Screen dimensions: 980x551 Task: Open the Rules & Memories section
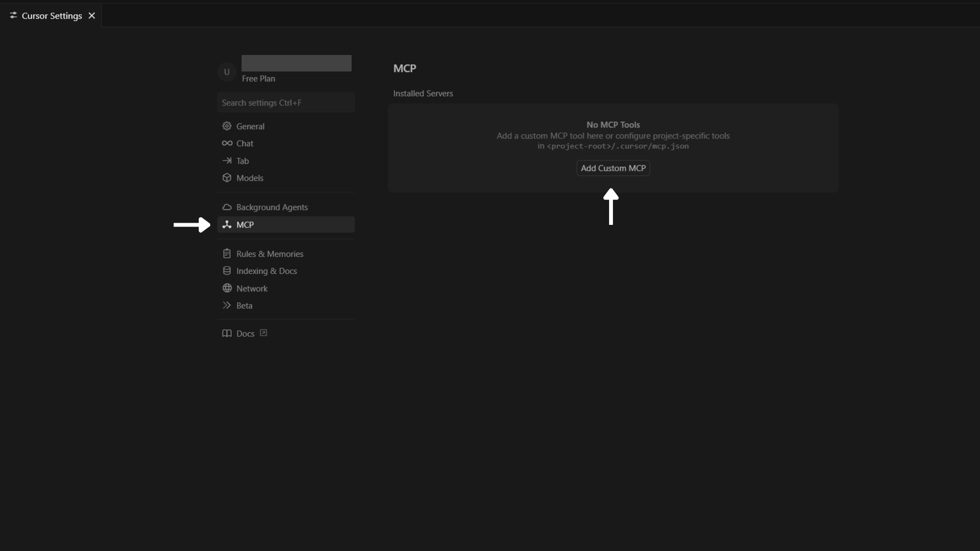pos(269,254)
